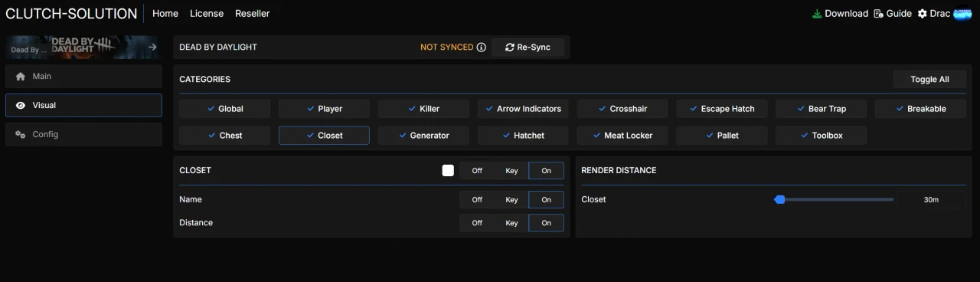
Task: Open the Home menu item
Action: (x=165, y=14)
